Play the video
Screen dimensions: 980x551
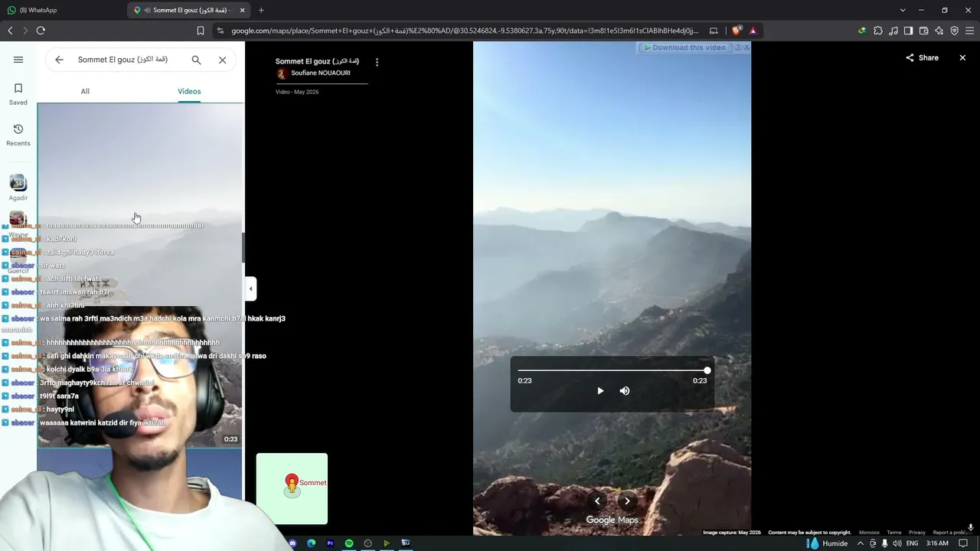[600, 391]
